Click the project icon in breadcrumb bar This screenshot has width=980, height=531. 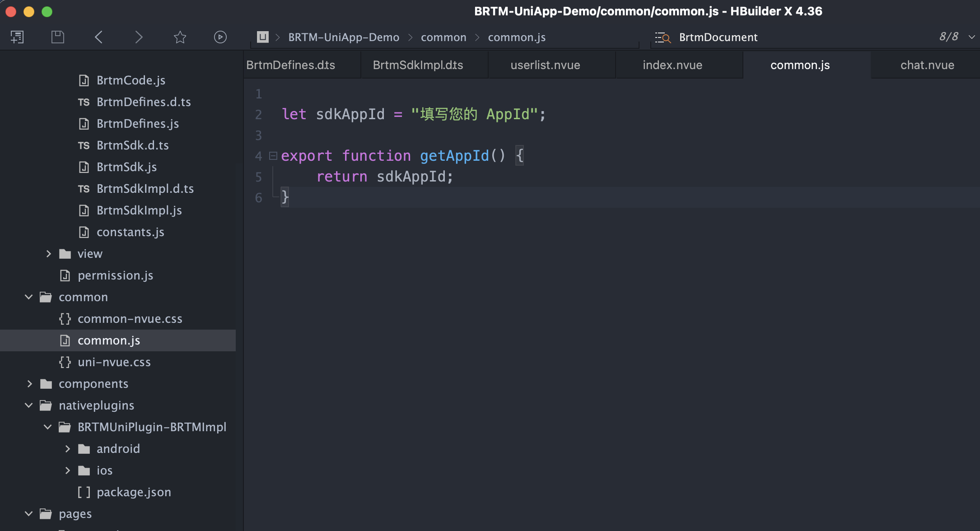(x=263, y=37)
